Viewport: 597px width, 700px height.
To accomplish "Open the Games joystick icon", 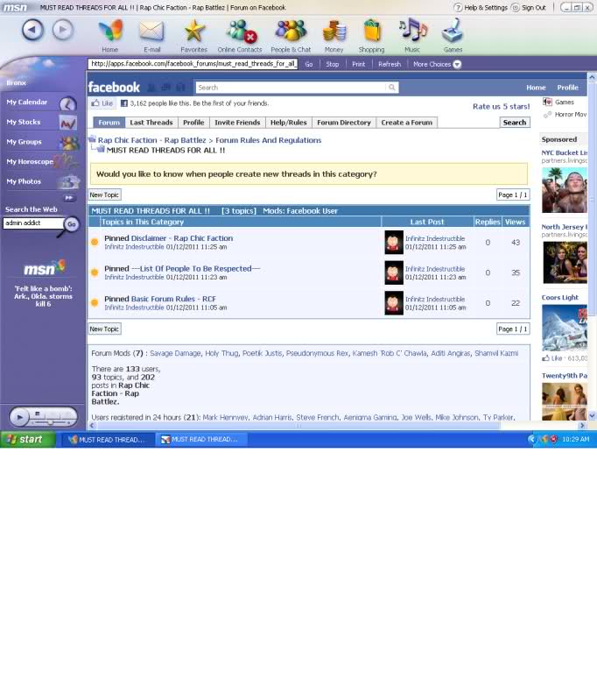I will pyautogui.click(x=453, y=31).
